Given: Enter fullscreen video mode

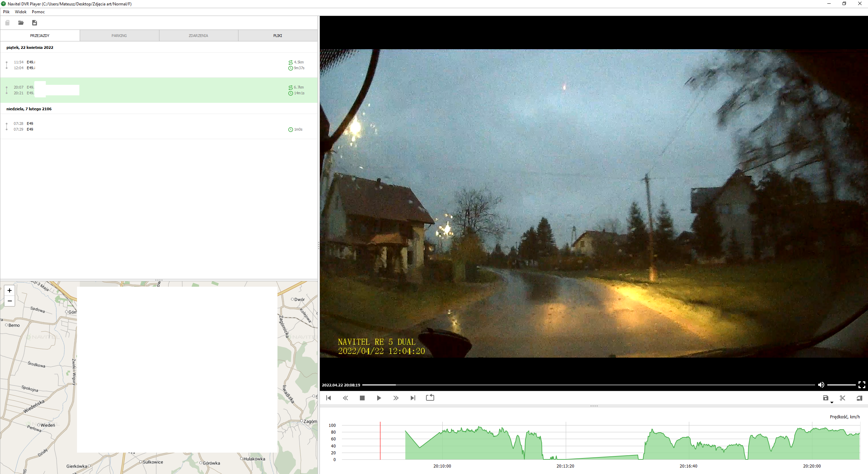Looking at the screenshot, I should click(x=862, y=385).
